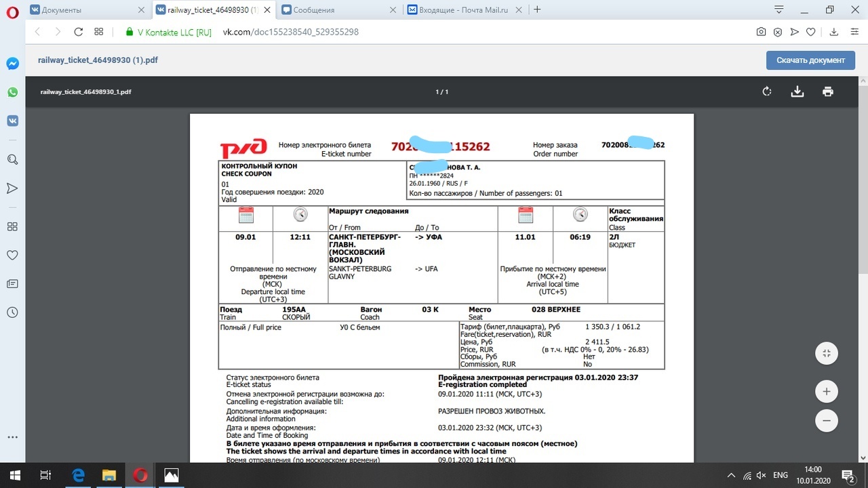Close the Документы tab
Viewport: 868px width, 488px height.
pyautogui.click(x=141, y=9)
